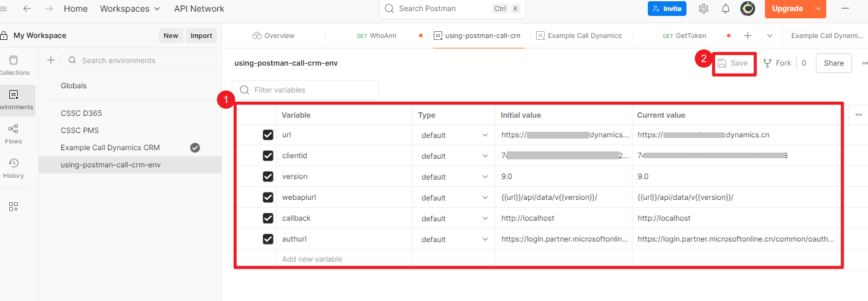Open API Network
868x301 pixels.
click(x=199, y=9)
